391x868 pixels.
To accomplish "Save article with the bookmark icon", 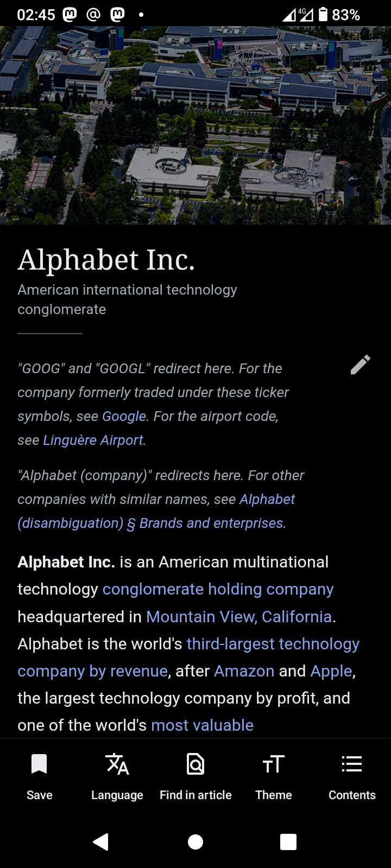I will (x=39, y=764).
